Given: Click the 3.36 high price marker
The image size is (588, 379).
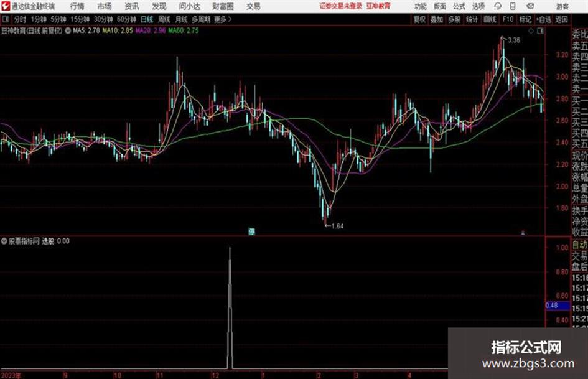Looking at the screenshot, I should pyautogui.click(x=514, y=40).
